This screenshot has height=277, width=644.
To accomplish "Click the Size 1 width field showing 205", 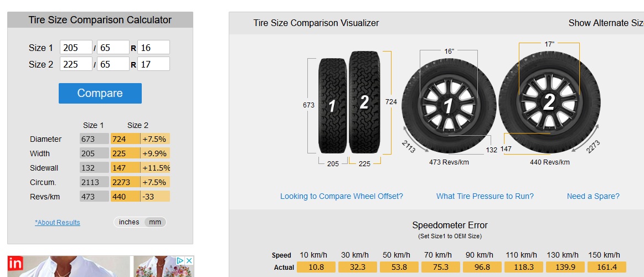I will click(x=76, y=48).
